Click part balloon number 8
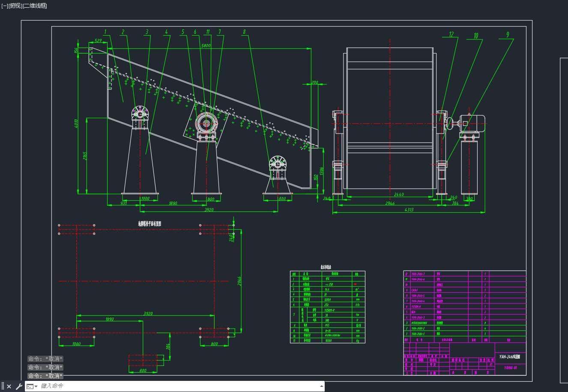Image resolution: width=568 pixels, height=392 pixels. (x=244, y=32)
